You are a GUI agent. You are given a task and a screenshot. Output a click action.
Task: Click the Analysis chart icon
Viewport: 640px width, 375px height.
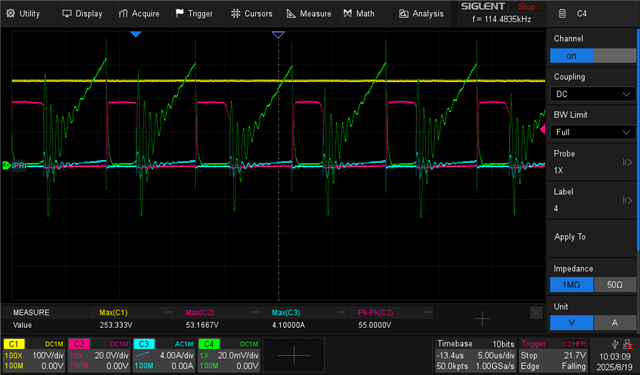[x=404, y=13]
